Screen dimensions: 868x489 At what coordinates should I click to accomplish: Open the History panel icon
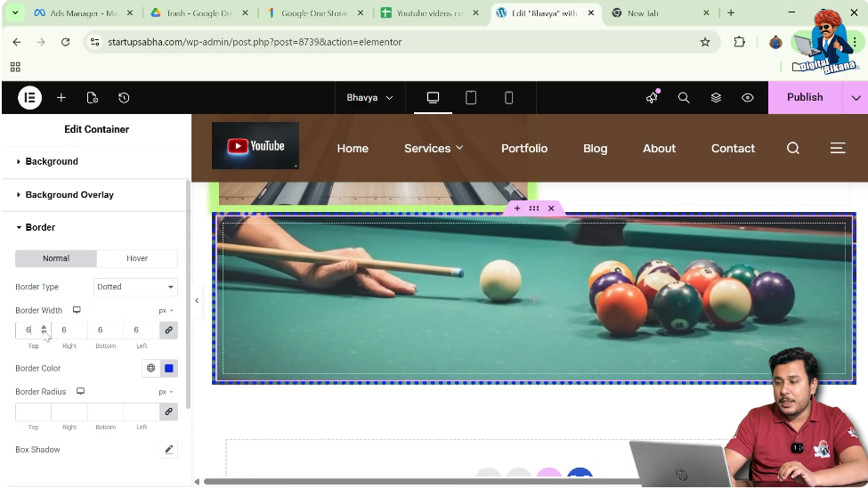coord(124,98)
